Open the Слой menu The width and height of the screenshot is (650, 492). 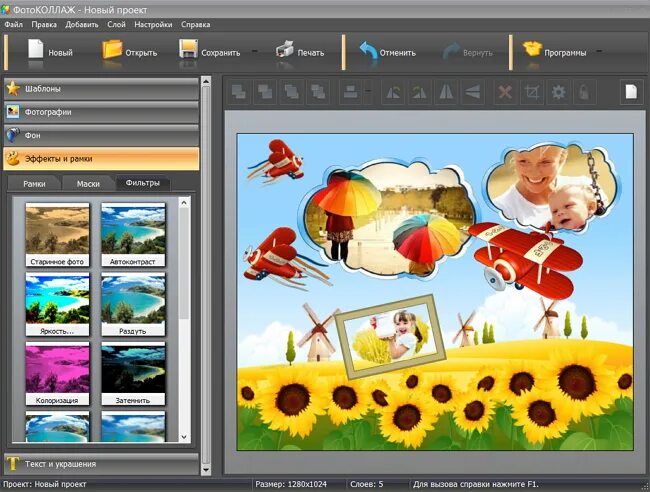point(116,24)
